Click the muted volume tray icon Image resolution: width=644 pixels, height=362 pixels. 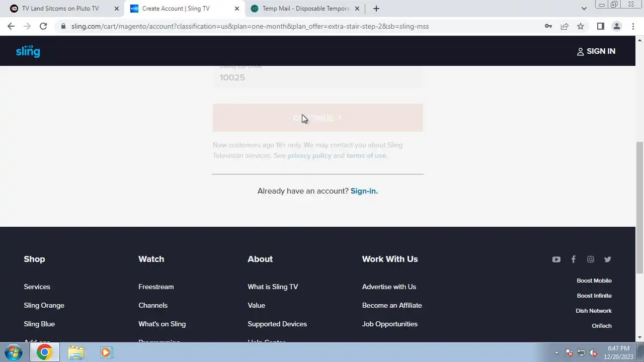593,352
